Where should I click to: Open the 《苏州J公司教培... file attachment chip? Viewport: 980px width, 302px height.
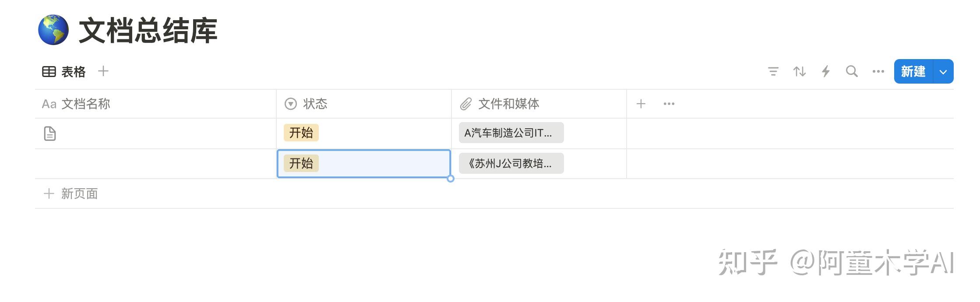click(x=511, y=163)
